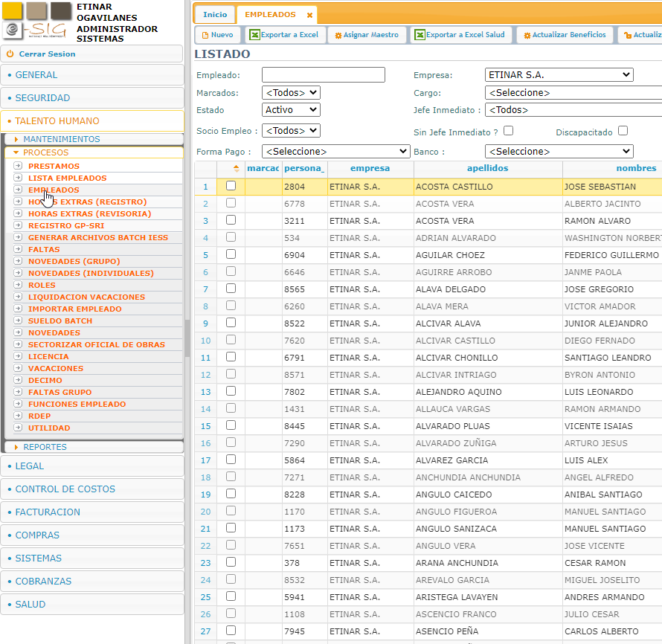Close the EMPLEADOS tab with its X icon

309,15
